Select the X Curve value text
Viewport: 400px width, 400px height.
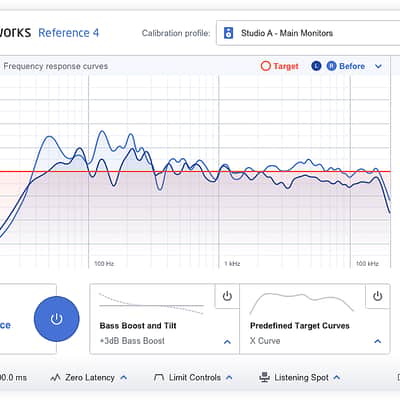[265, 341]
